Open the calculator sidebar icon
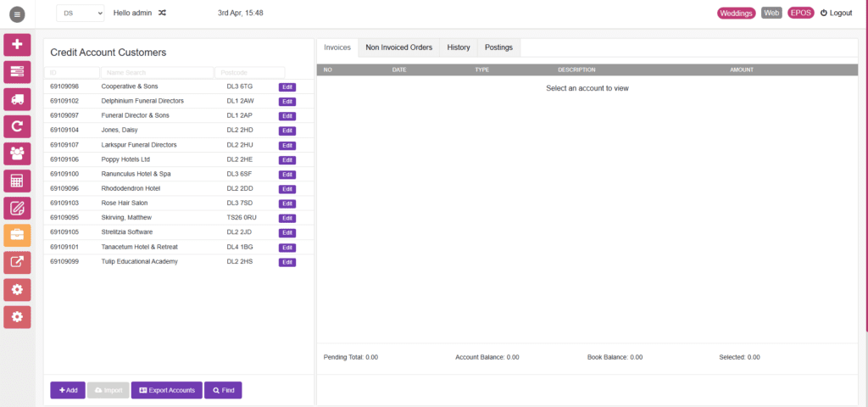The width and height of the screenshot is (868, 407). coord(17,181)
